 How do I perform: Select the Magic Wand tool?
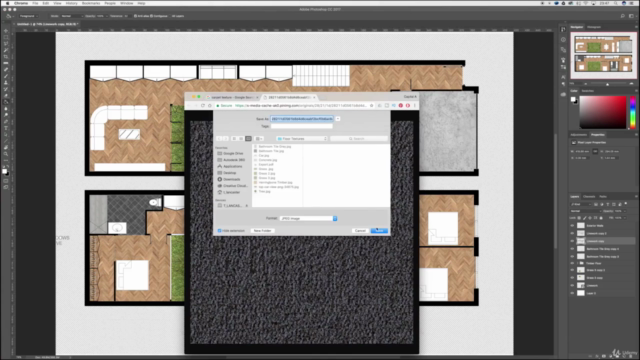pos(6,50)
